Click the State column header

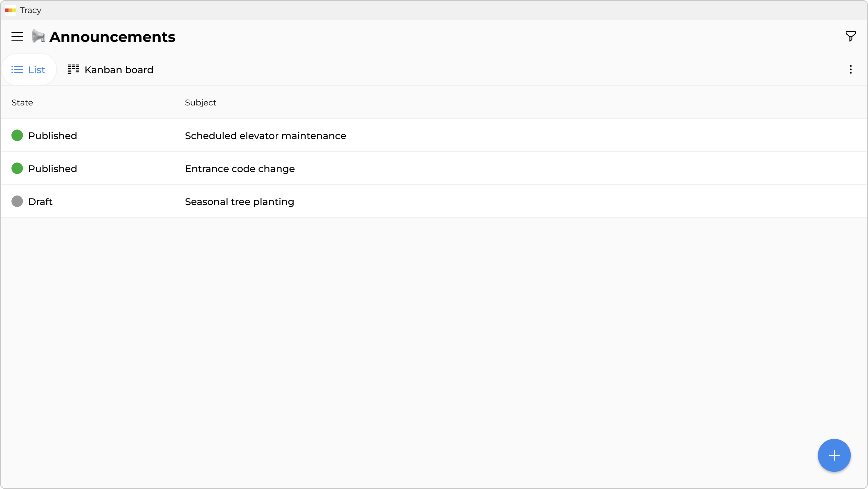click(22, 102)
